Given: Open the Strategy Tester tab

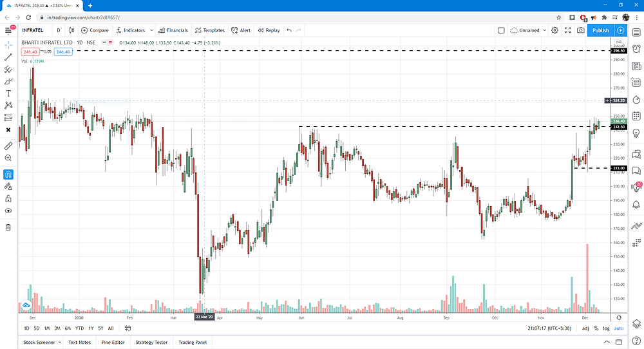Looking at the screenshot, I should [x=151, y=343].
